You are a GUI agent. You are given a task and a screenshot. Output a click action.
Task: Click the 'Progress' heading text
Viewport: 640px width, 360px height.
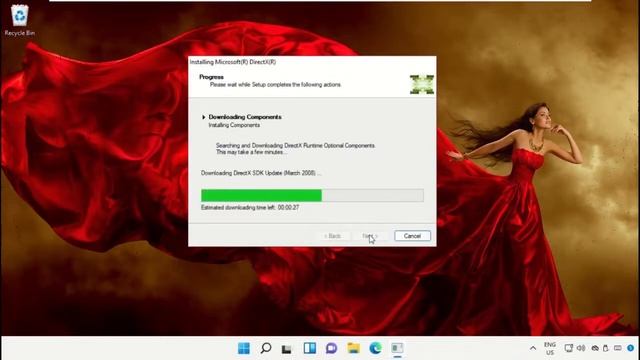coord(211,77)
